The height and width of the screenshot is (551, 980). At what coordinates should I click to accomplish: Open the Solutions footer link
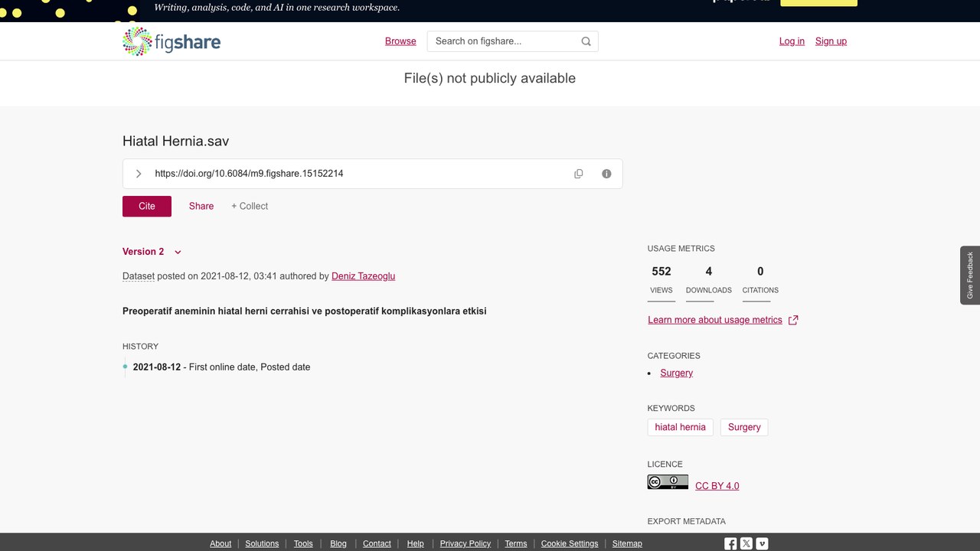pyautogui.click(x=262, y=543)
